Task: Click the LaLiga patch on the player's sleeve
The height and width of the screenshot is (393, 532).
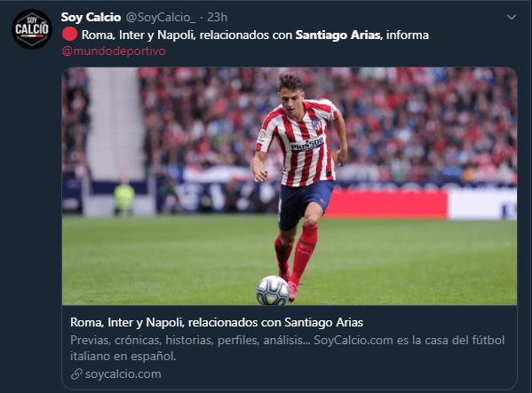Action: click(x=262, y=136)
